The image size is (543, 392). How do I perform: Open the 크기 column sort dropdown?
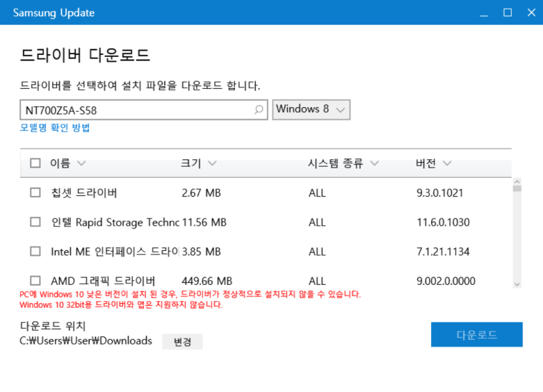pyautogui.click(x=211, y=163)
